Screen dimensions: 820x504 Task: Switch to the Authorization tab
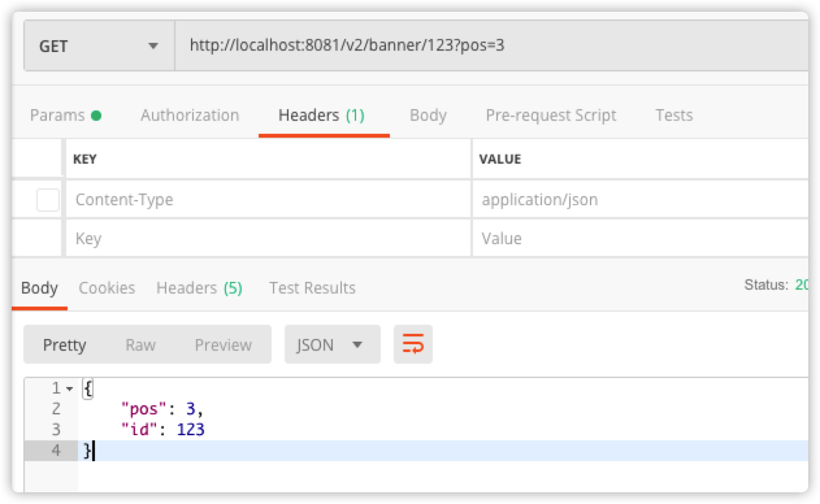click(190, 116)
